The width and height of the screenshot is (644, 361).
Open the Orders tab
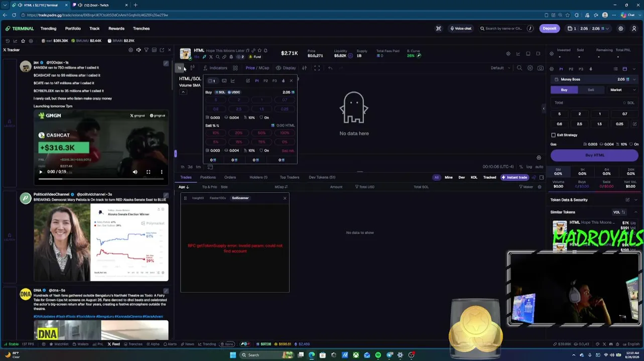tap(230, 177)
